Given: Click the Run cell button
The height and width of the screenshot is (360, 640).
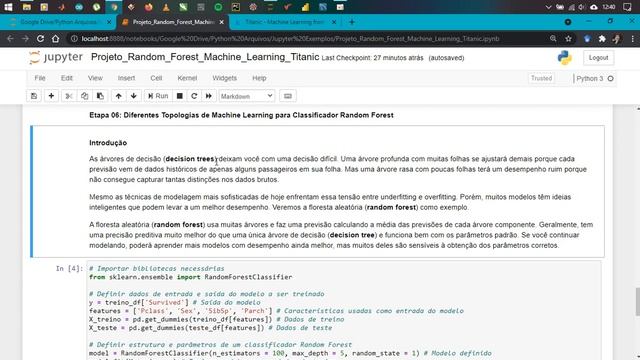Looking at the screenshot, I should pyautogui.click(x=158, y=96).
